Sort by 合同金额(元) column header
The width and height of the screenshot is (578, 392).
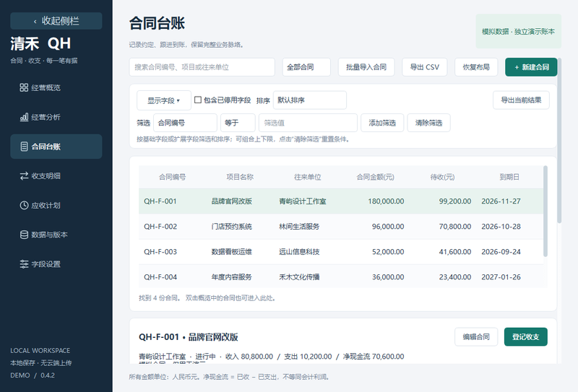[x=375, y=177]
